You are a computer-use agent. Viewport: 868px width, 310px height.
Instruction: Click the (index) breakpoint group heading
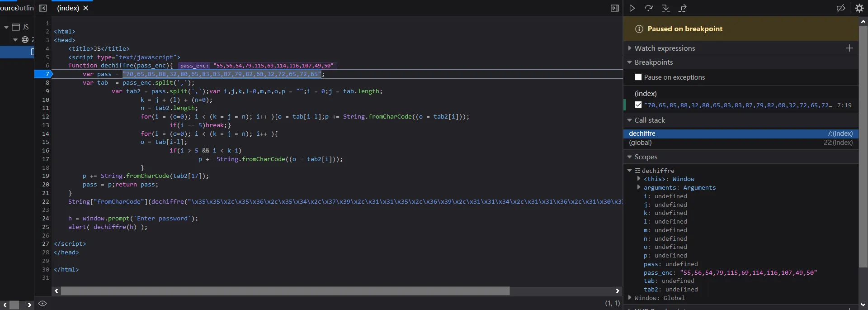click(x=646, y=94)
